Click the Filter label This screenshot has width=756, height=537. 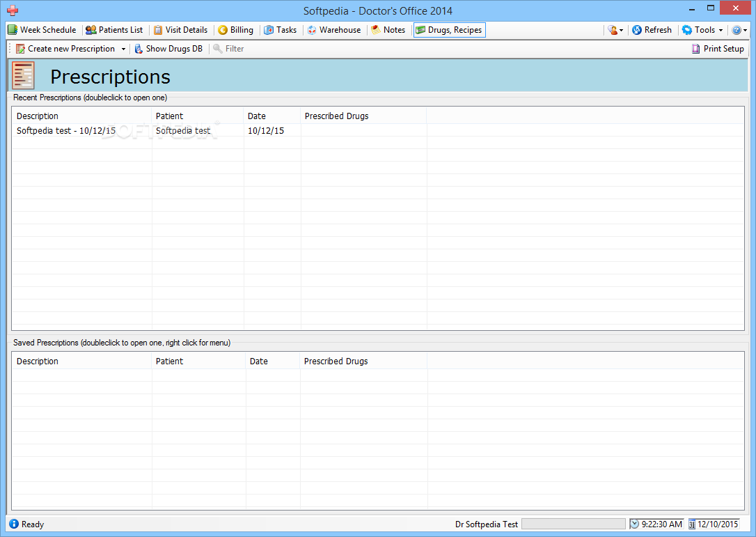tap(235, 49)
